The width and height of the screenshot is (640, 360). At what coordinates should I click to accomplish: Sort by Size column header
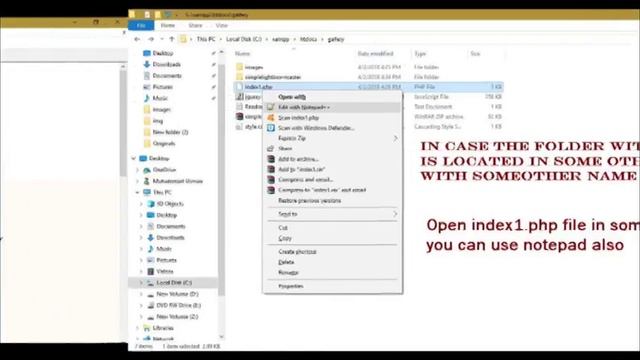[475, 53]
